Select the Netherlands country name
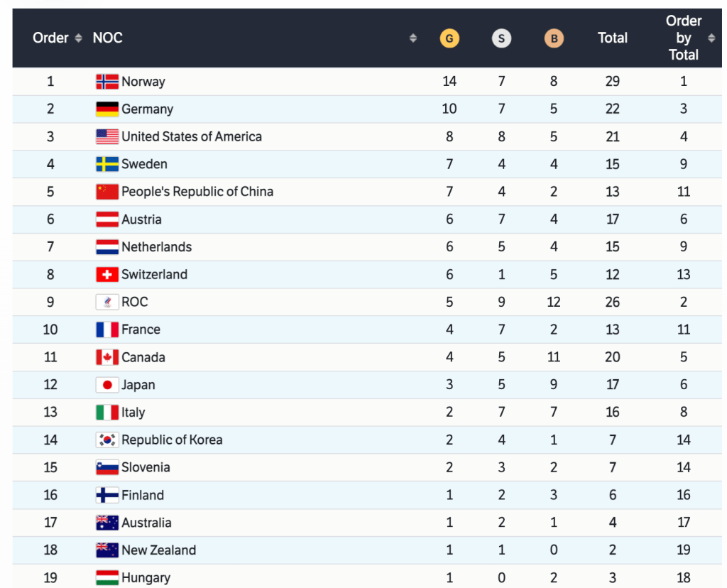Viewport: 727px width, 588px height. point(156,247)
